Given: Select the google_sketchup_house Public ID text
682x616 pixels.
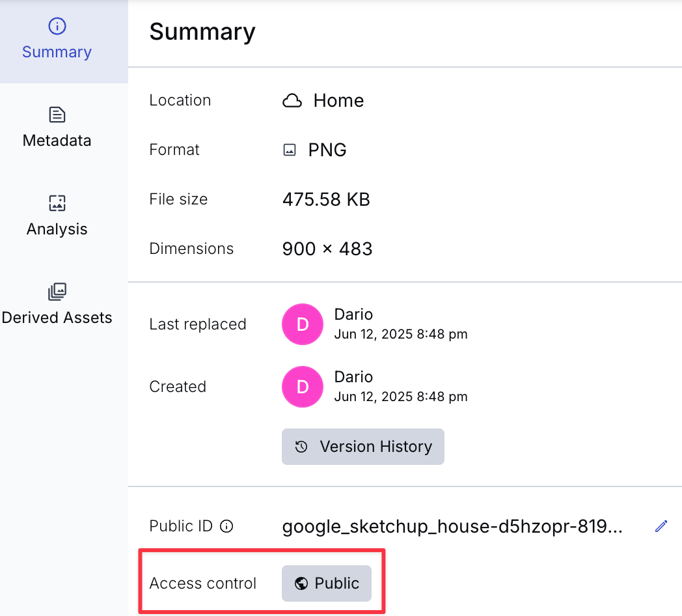Looking at the screenshot, I should [452, 527].
